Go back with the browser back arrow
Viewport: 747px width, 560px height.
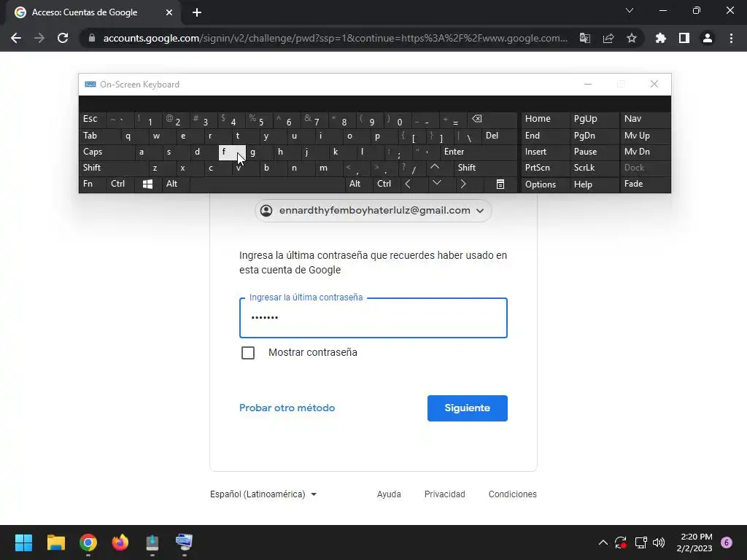pos(16,38)
